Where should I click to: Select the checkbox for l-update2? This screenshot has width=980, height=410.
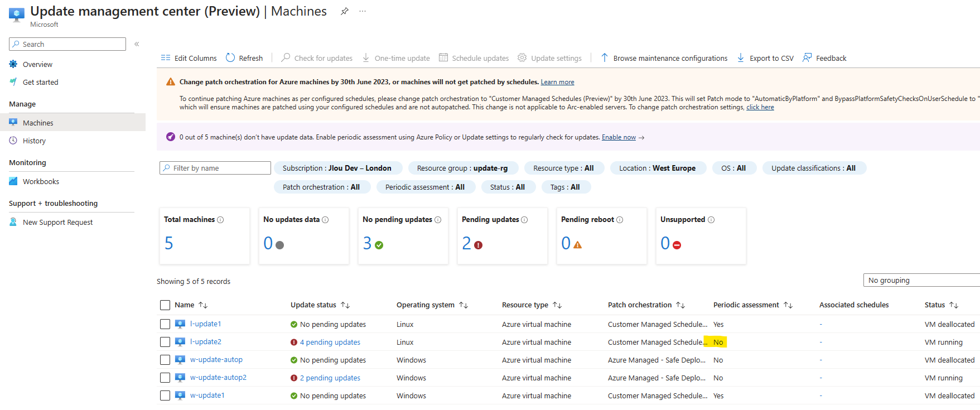165,342
